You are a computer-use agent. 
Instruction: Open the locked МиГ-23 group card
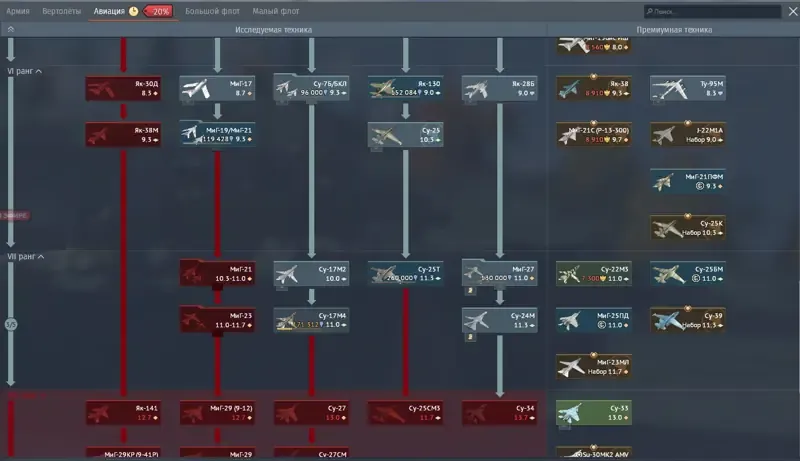[217, 319]
